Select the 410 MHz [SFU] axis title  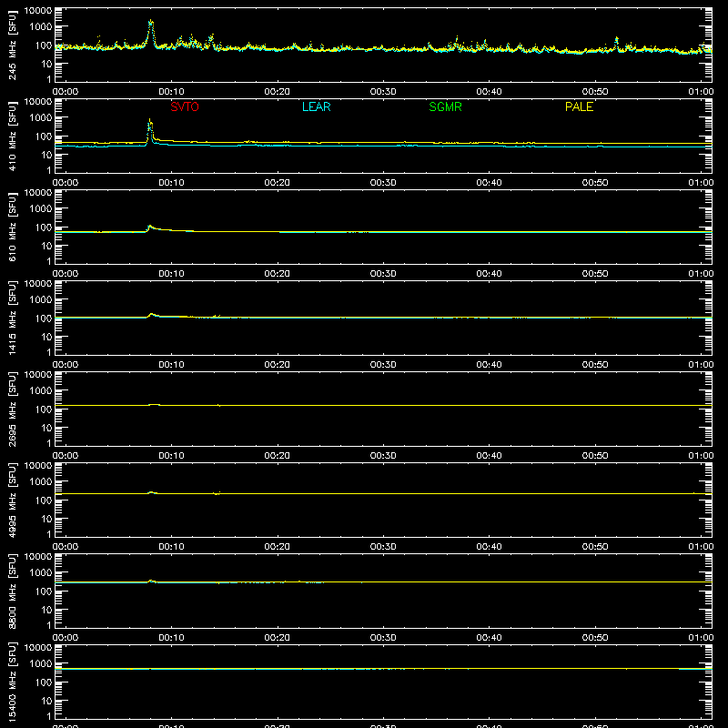click(13, 136)
